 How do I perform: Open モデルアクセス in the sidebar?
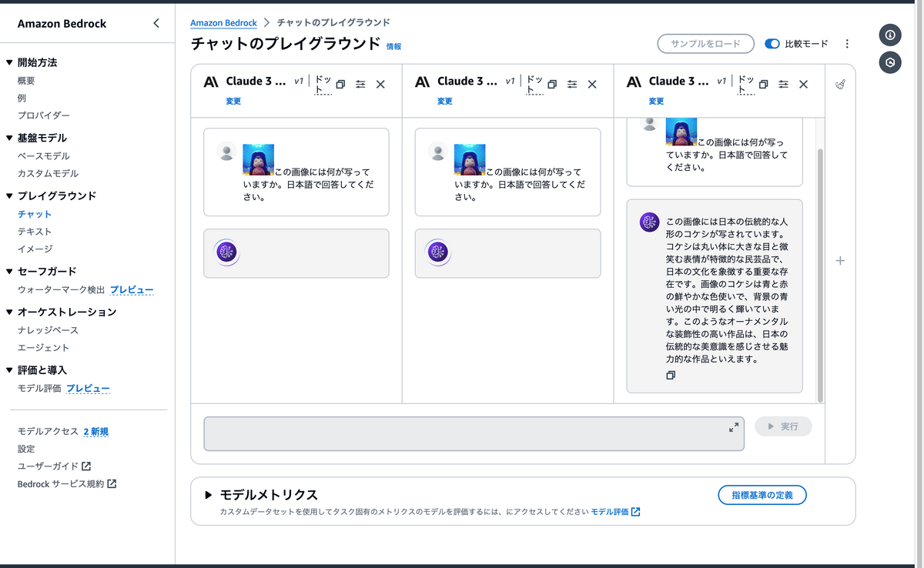point(48,432)
